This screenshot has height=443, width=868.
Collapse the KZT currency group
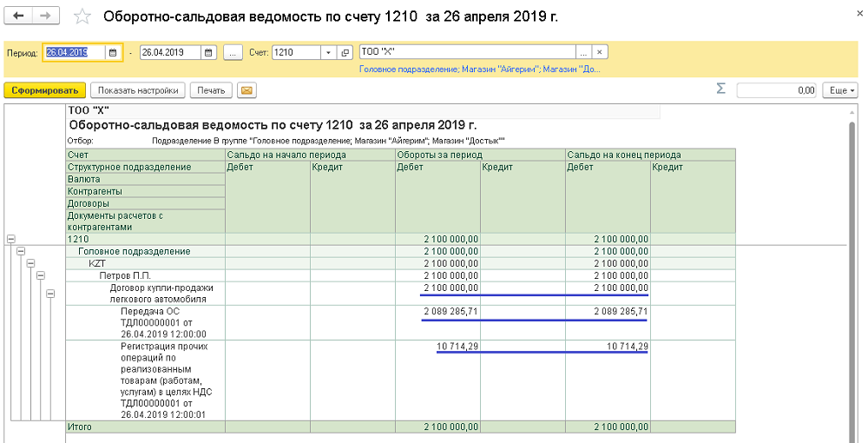pyautogui.click(x=30, y=263)
